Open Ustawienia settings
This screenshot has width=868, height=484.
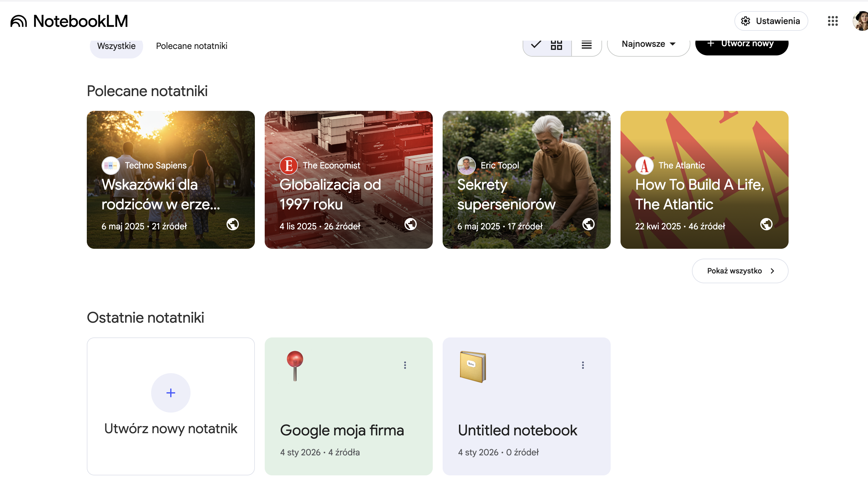[x=771, y=21]
